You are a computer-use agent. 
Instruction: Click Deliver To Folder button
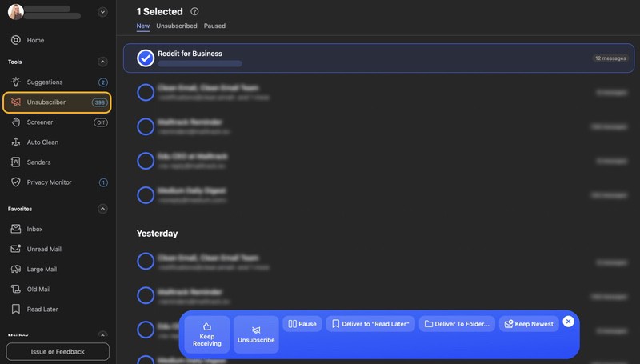coord(457,324)
